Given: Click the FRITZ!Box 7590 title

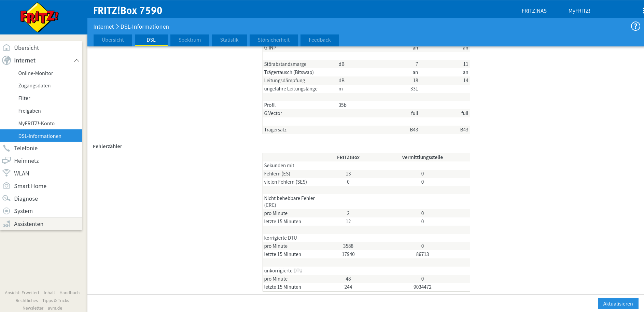Looking at the screenshot, I should 128,11.
